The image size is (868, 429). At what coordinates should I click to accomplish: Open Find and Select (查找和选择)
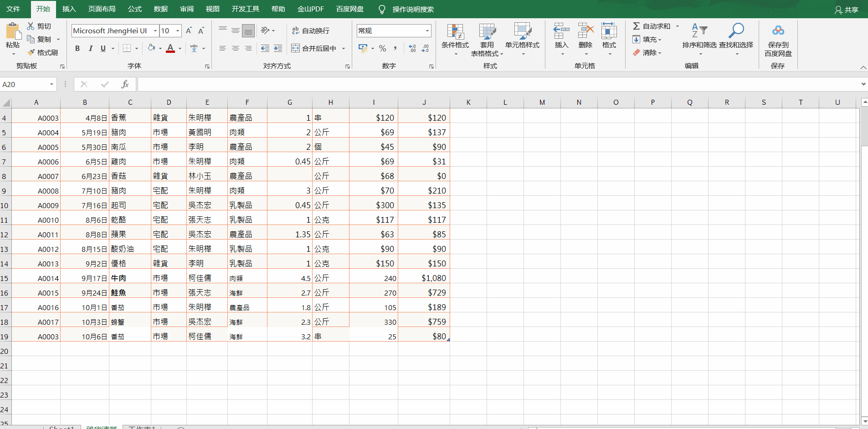click(736, 40)
